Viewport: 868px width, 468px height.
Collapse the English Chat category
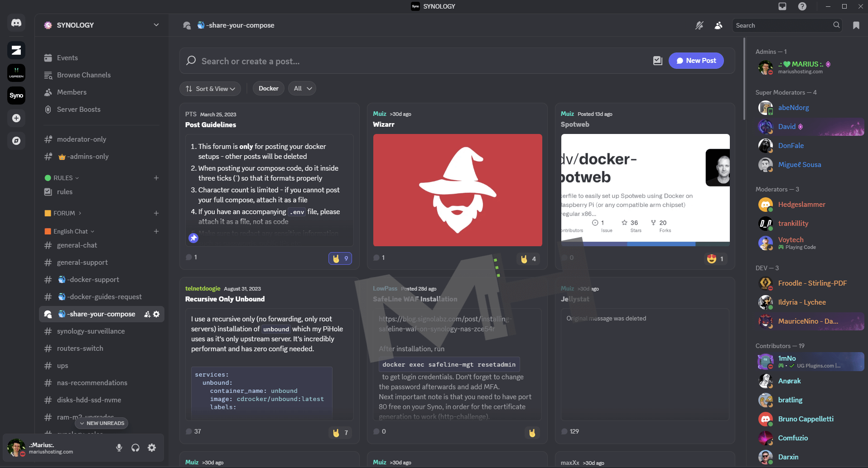coord(70,231)
